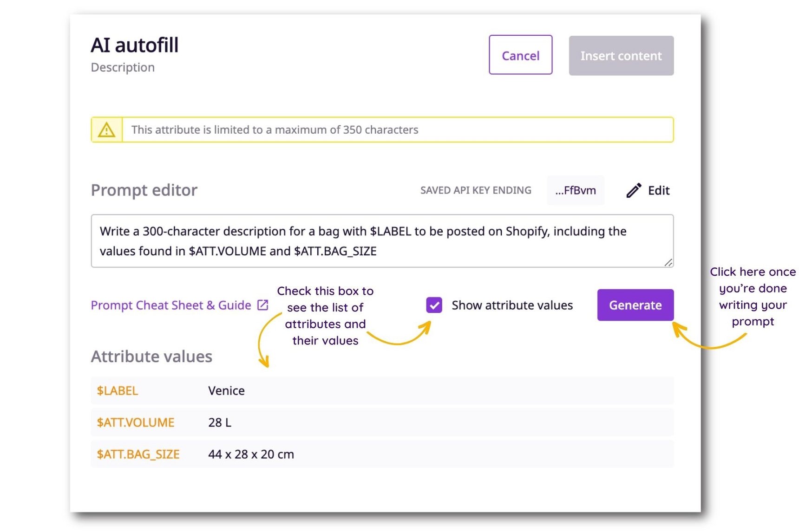Cancel the AI autofill dialog
The height and width of the screenshot is (532, 799).
[x=520, y=55]
